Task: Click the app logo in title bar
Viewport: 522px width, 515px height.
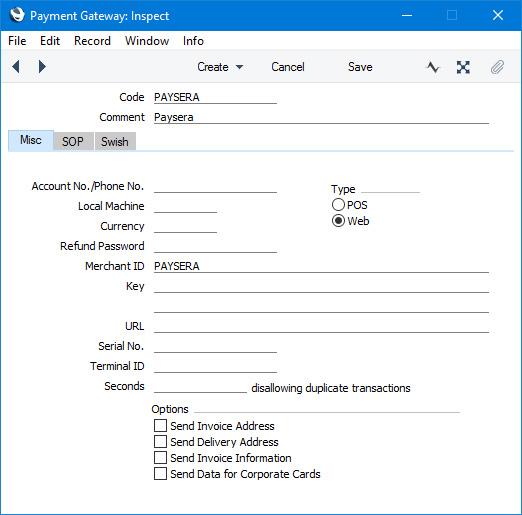Action: coord(17,15)
